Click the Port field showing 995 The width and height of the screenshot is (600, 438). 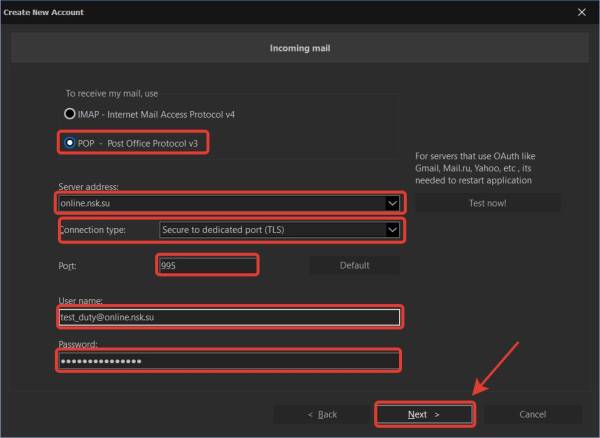click(x=207, y=265)
